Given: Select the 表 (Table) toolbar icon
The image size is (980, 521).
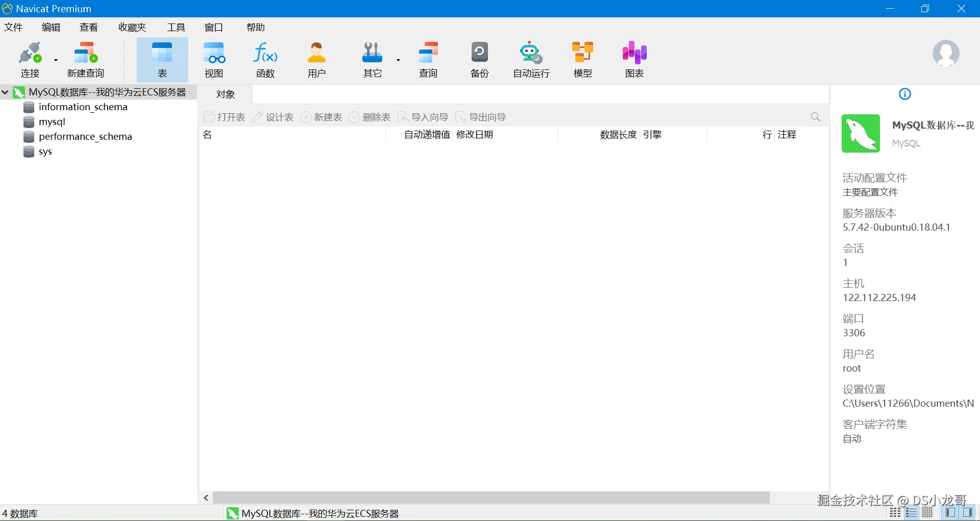Looking at the screenshot, I should point(162,60).
